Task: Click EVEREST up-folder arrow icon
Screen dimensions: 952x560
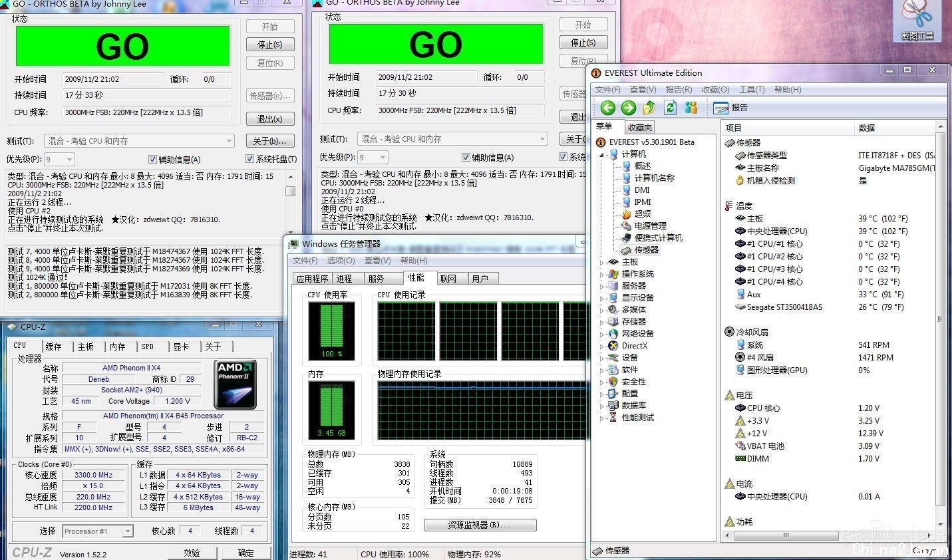Action: tap(649, 108)
